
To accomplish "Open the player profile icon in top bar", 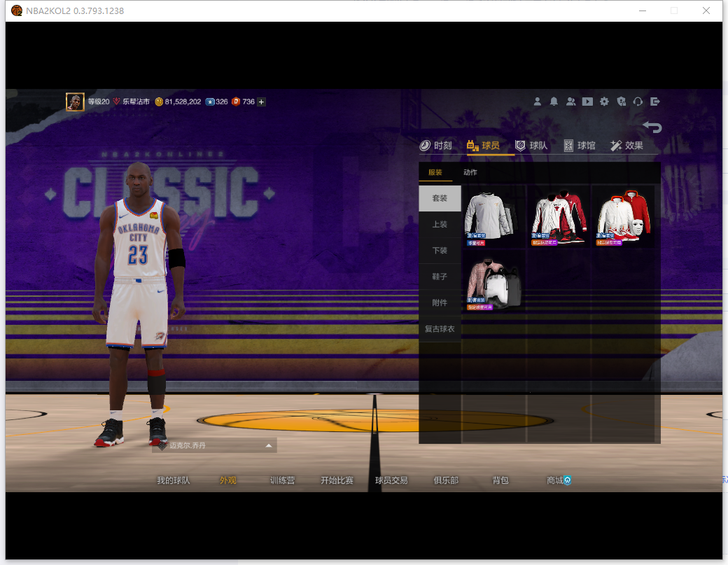I will 537,102.
